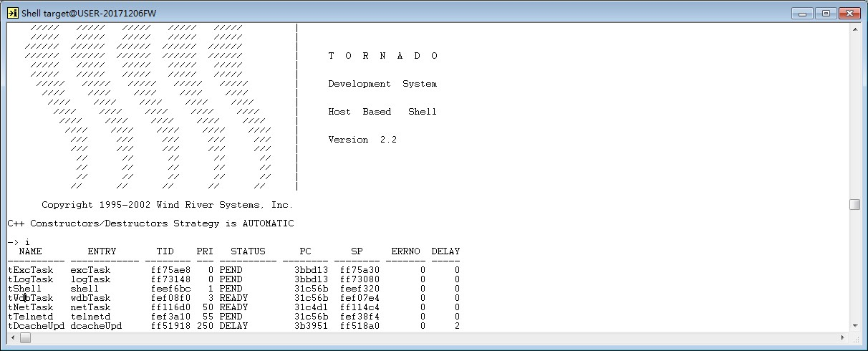Screen dimensions: 868x351
Task: Click the tWdbTask task name
Action: 30,298
